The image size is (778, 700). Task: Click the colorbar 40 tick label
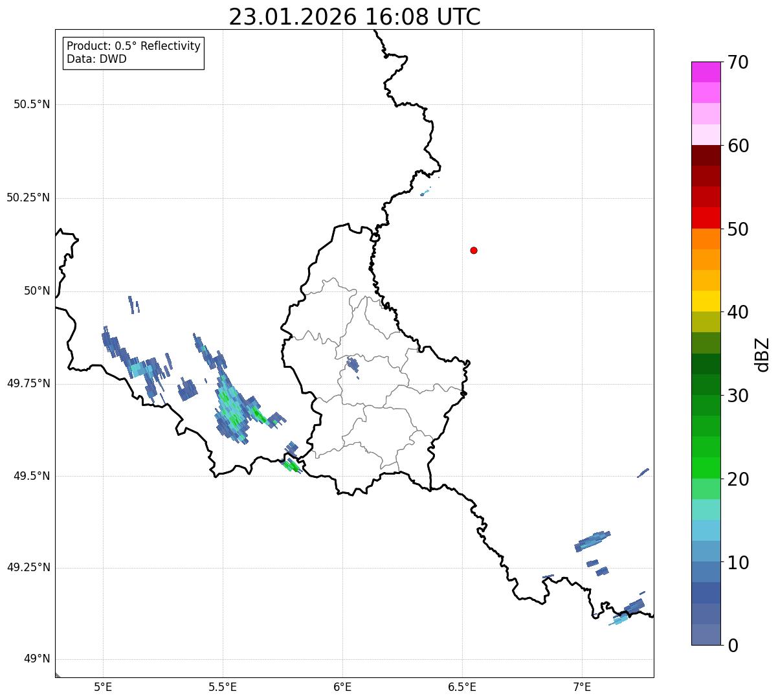pos(738,312)
